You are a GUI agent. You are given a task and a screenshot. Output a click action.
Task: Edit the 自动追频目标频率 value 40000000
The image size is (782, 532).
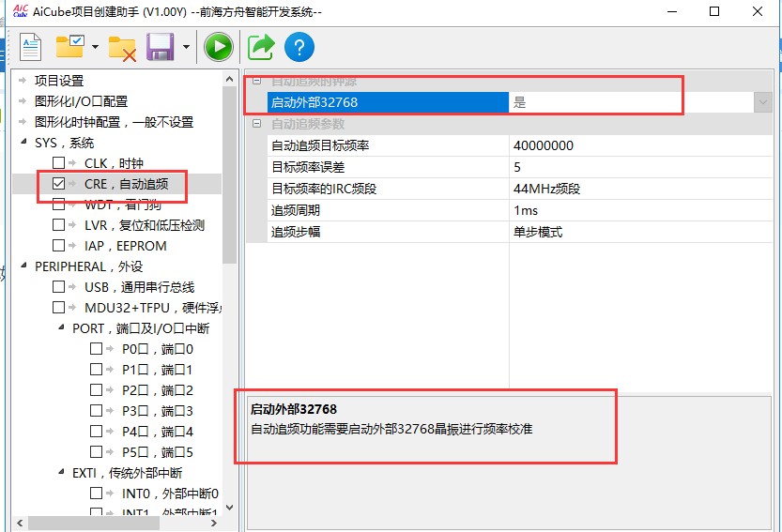pos(641,145)
